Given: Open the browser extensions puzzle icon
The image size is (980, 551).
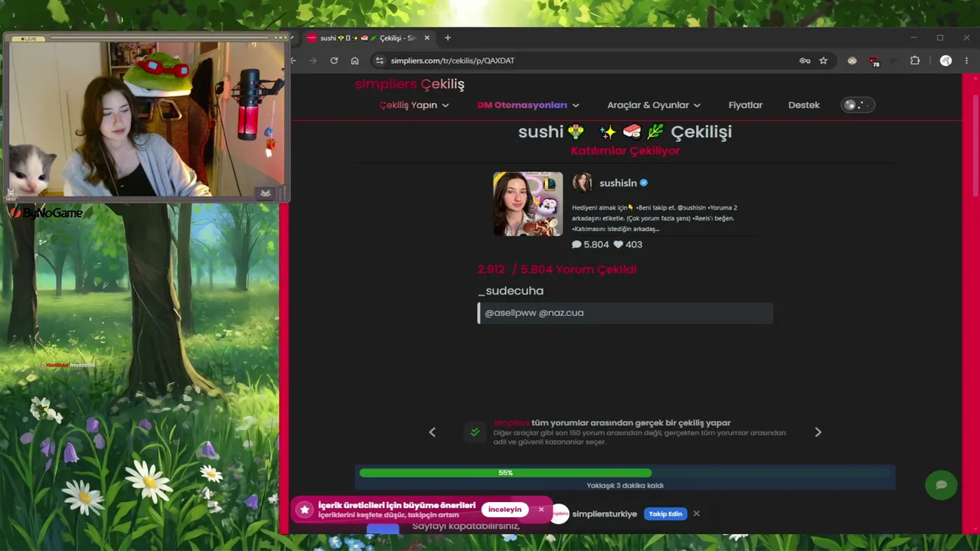Looking at the screenshot, I should (915, 60).
